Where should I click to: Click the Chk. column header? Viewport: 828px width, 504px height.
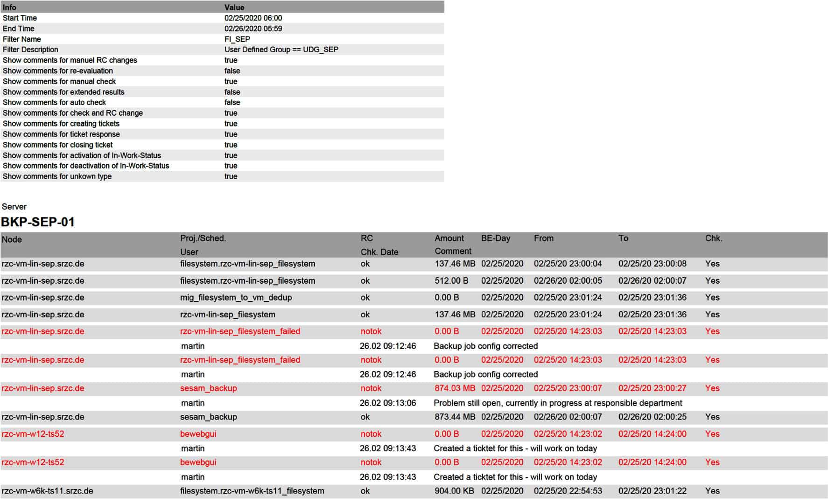pyautogui.click(x=713, y=238)
